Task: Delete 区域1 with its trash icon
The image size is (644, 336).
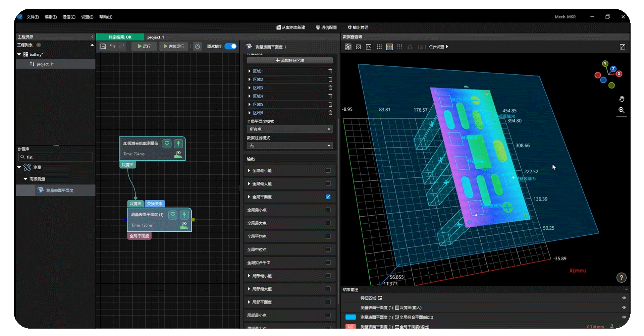Action: (x=330, y=71)
